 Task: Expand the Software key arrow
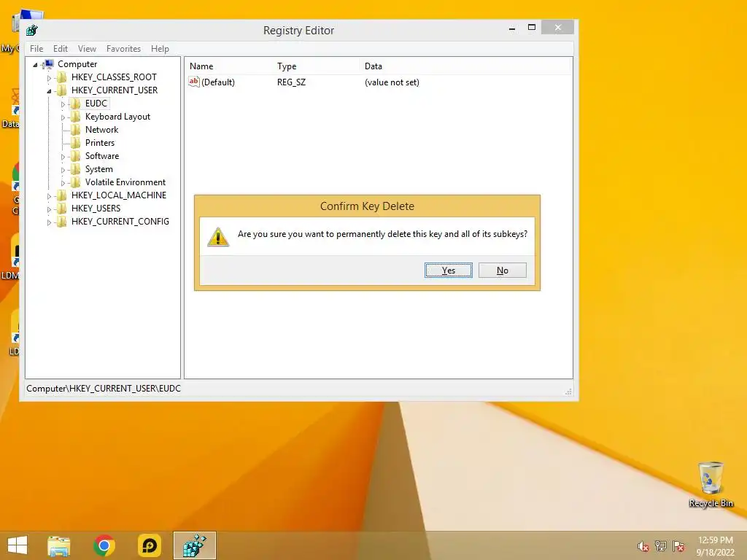[63, 157]
